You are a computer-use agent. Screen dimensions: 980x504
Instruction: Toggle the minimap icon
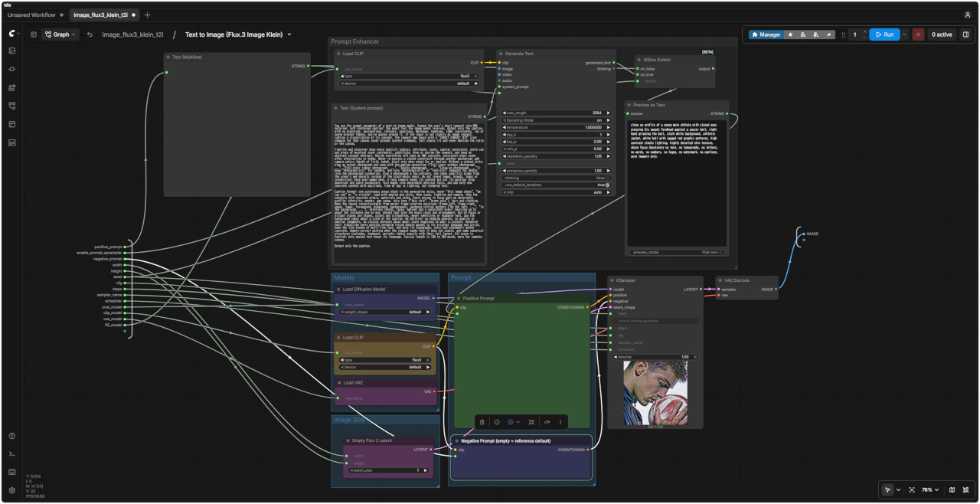tap(952, 489)
